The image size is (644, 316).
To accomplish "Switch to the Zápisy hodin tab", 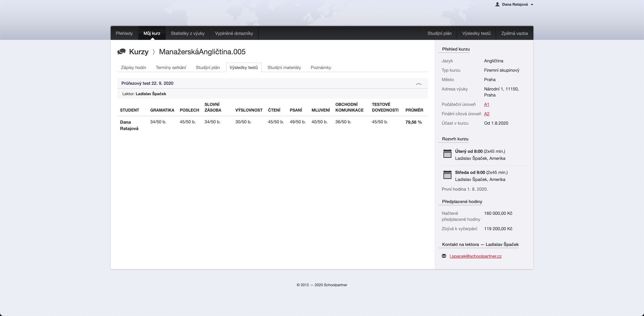I will (x=133, y=67).
